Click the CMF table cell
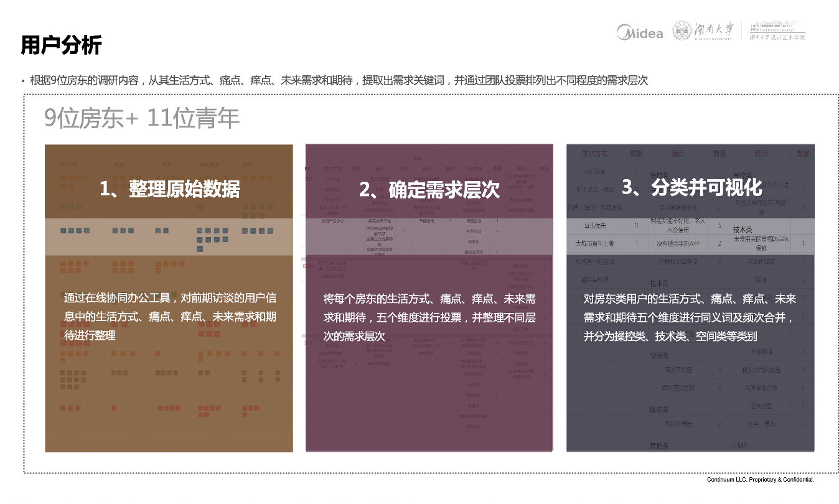Screen dimensions: 839x504 tap(739, 446)
